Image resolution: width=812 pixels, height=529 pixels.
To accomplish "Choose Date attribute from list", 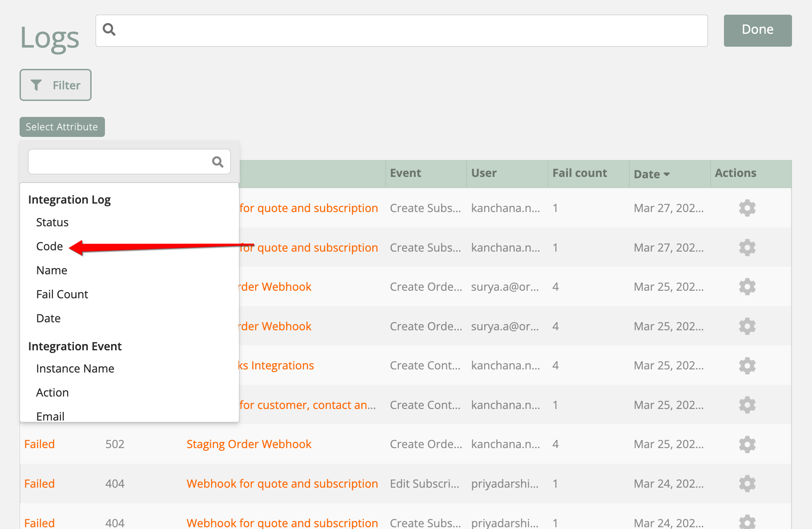I will point(48,318).
